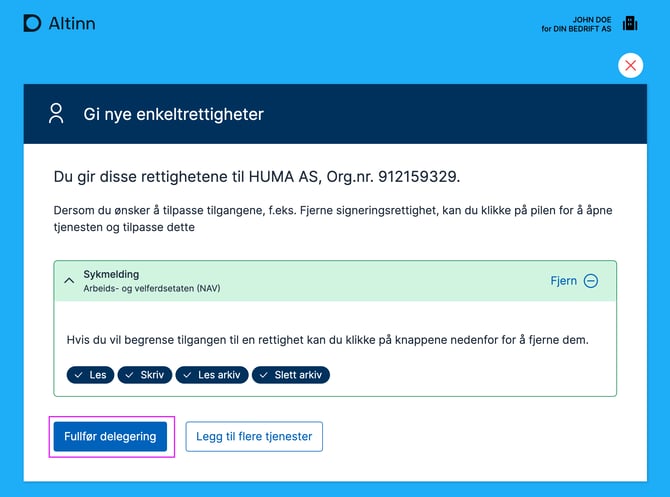Image resolution: width=670 pixels, height=497 pixels.
Task: Collapse the Sykmelding service panel
Action: tap(69, 281)
